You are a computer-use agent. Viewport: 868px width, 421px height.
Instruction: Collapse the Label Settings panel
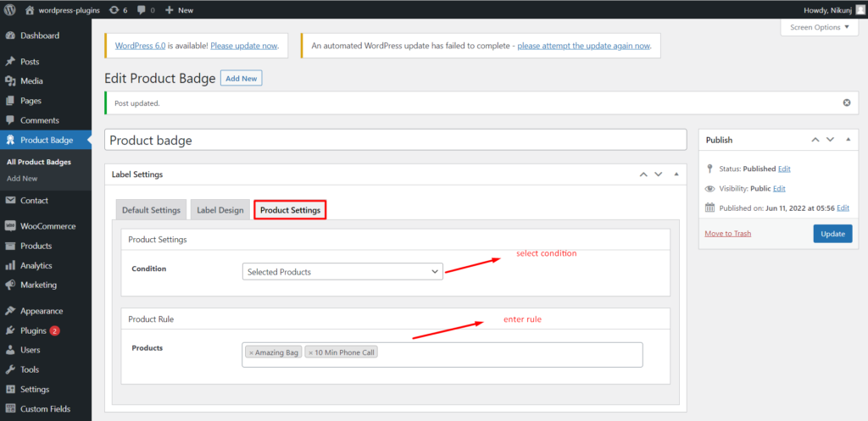(676, 174)
